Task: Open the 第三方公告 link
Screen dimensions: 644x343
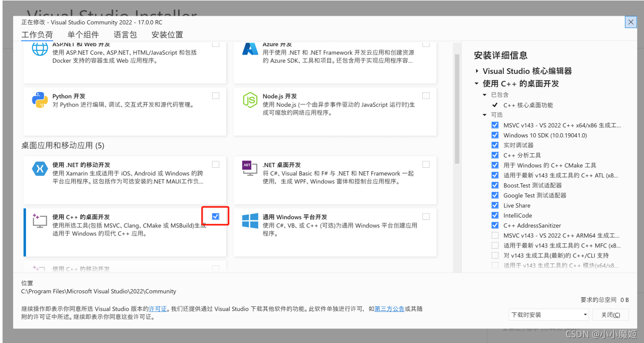Action: [x=389, y=308]
